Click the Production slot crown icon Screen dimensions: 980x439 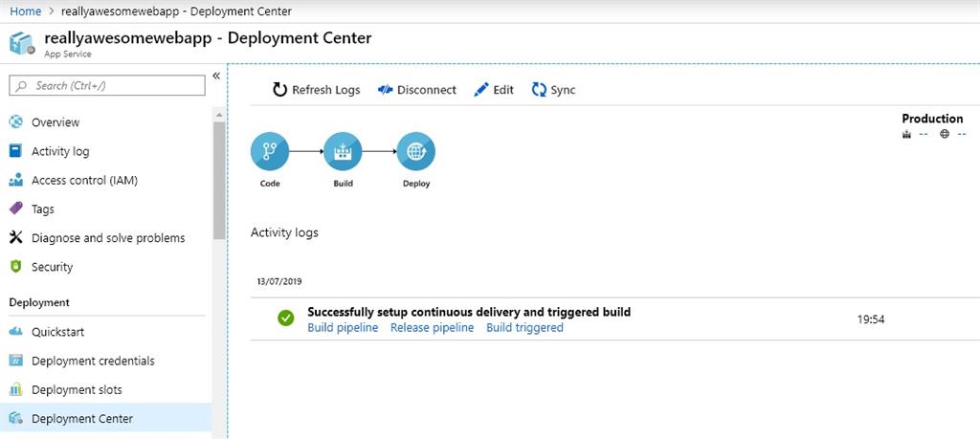[907, 134]
